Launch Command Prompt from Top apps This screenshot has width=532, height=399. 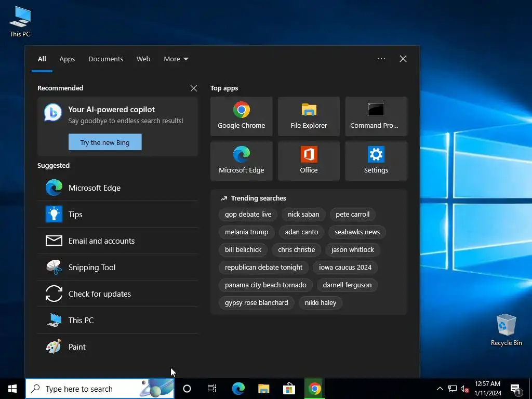click(376, 116)
